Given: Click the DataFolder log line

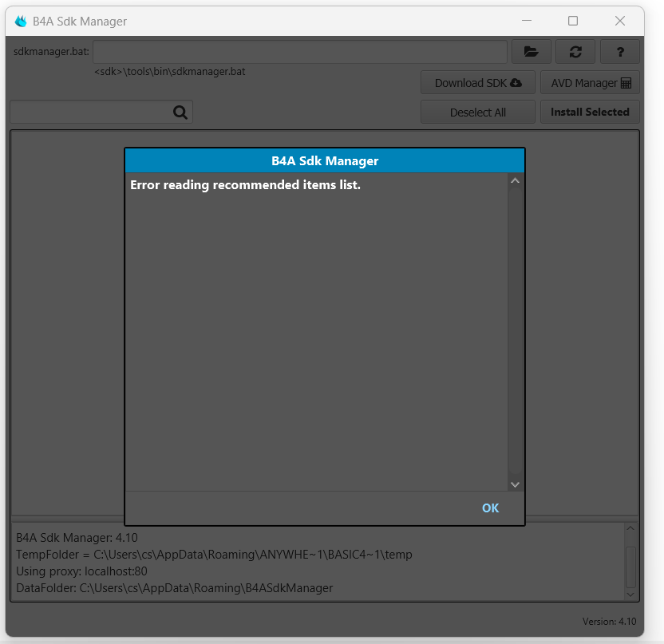Looking at the screenshot, I should coord(175,588).
